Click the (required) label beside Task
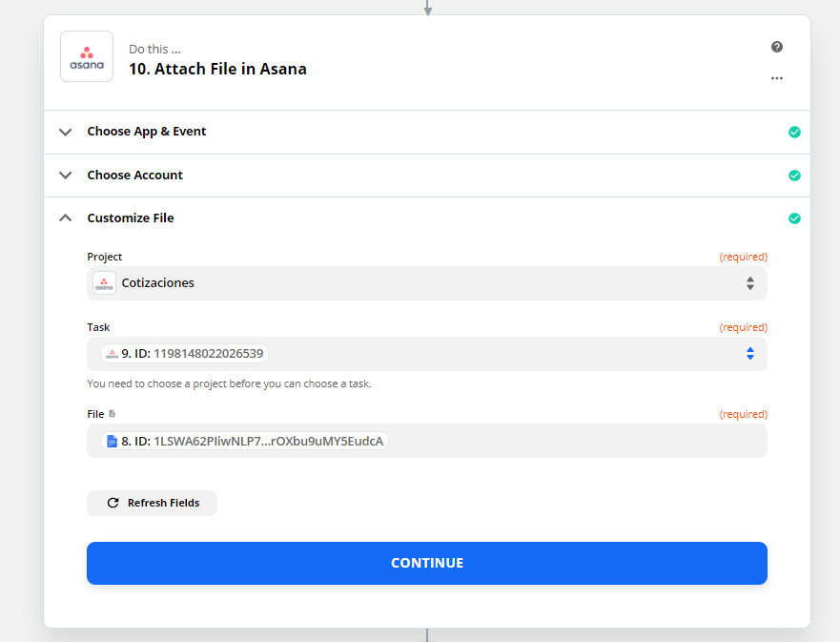This screenshot has height=642, width=840. pos(743,327)
